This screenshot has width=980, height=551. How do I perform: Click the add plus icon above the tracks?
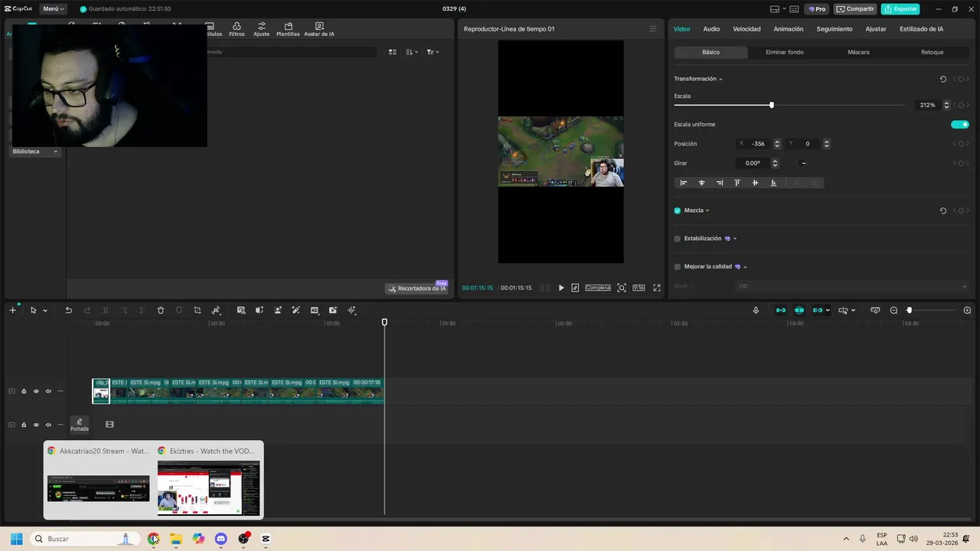pos(12,310)
